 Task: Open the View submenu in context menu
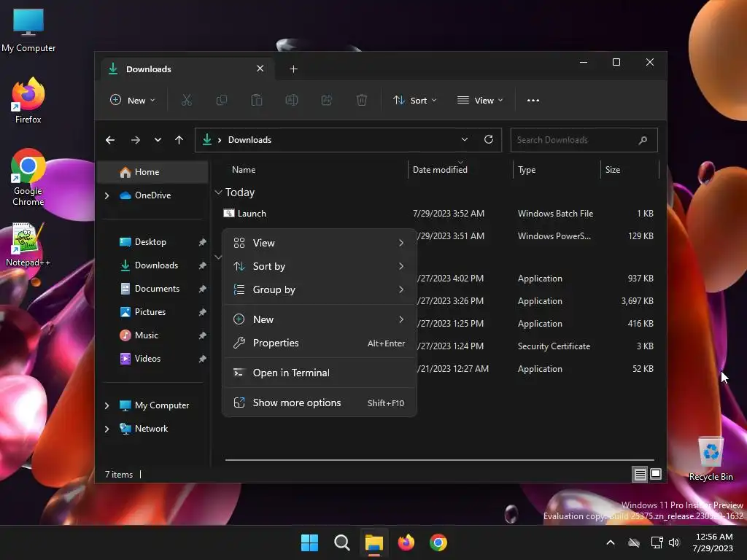(320, 243)
